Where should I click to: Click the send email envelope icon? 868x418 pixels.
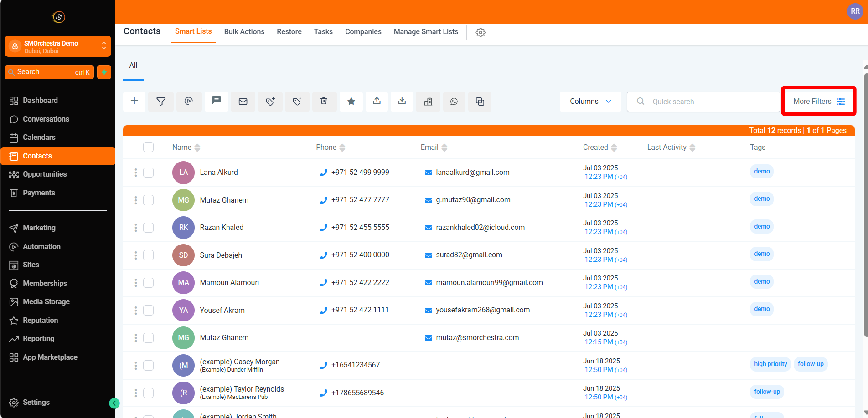(x=243, y=102)
